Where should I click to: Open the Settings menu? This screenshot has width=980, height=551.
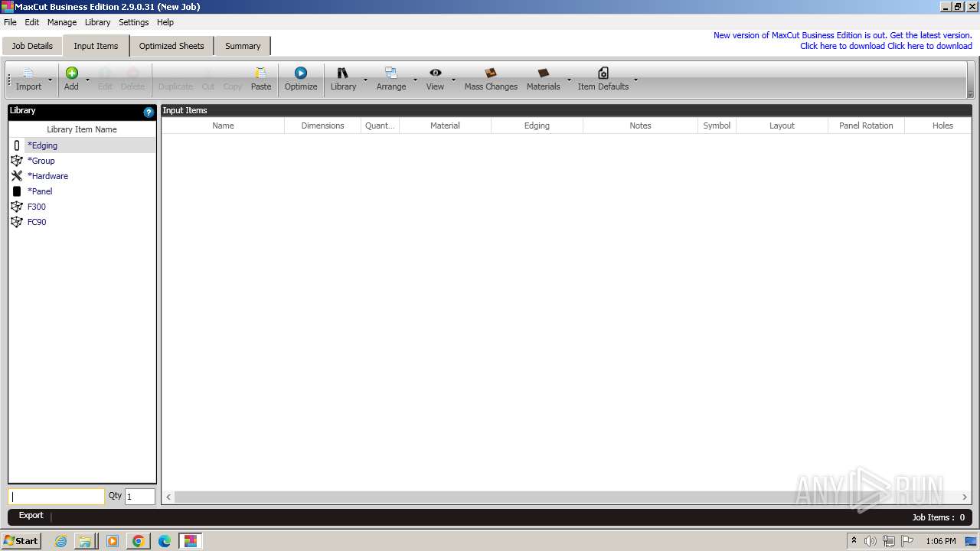133,22
